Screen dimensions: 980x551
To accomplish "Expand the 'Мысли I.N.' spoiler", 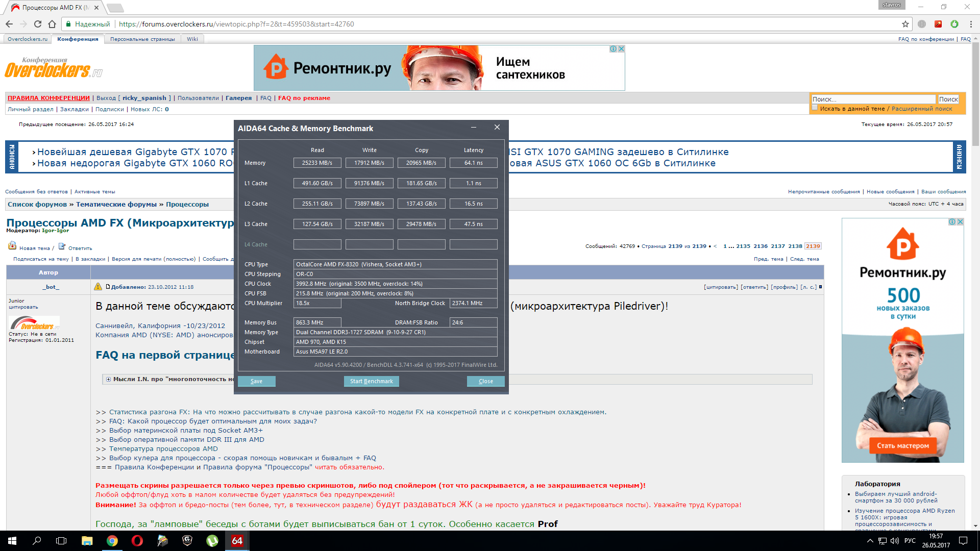I will (109, 379).
